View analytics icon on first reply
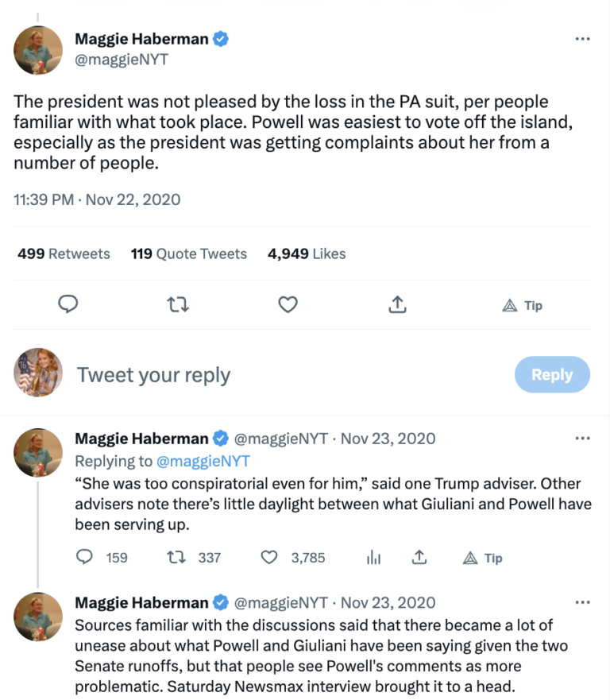The image size is (610, 700). 374,558
